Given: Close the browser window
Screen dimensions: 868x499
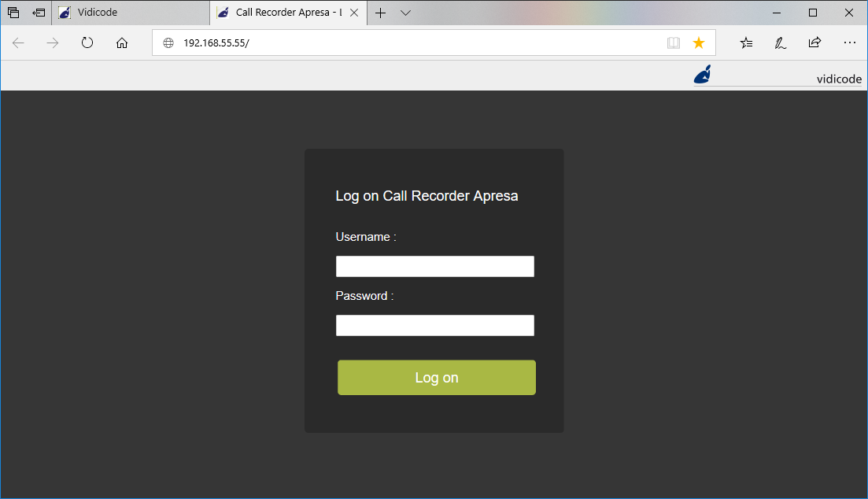Looking at the screenshot, I should tap(848, 13).
